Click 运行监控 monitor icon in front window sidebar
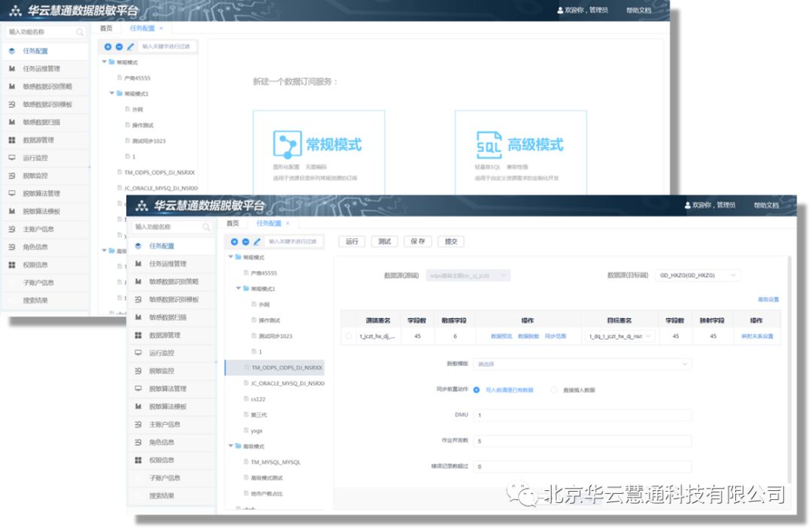The height and width of the screenshot is (530, 812). click(138, 353)
